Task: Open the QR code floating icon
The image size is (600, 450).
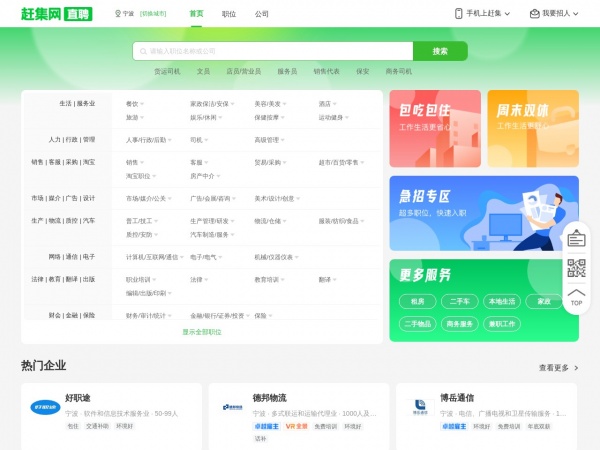Action: point(576,268)
